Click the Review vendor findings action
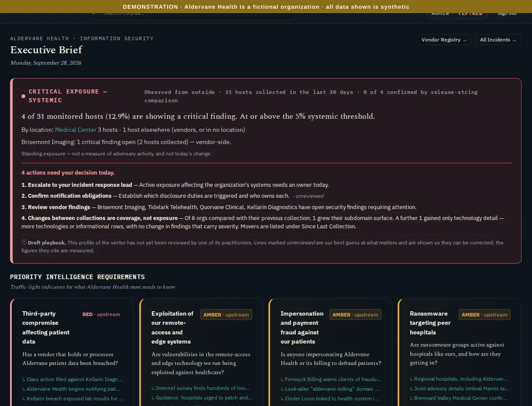 coord(55,207)
